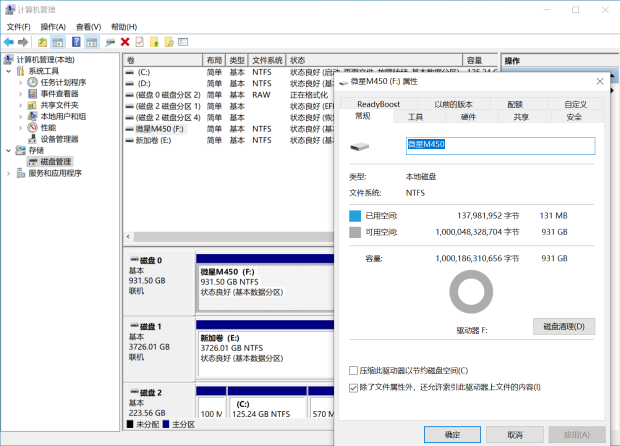Screen dimensions: 620x446
Task: Expand the Task Scheduler node
Action: pyautogui.click(x=21, y=83)
